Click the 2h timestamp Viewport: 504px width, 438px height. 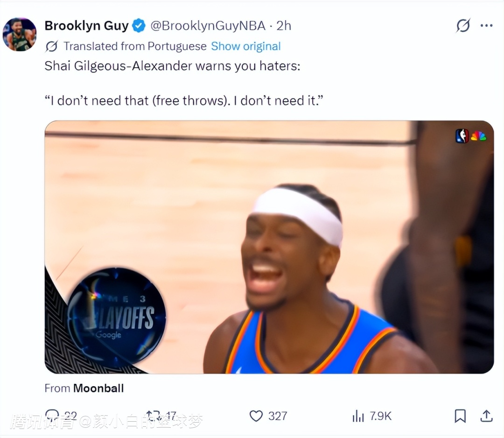(284, 26)
